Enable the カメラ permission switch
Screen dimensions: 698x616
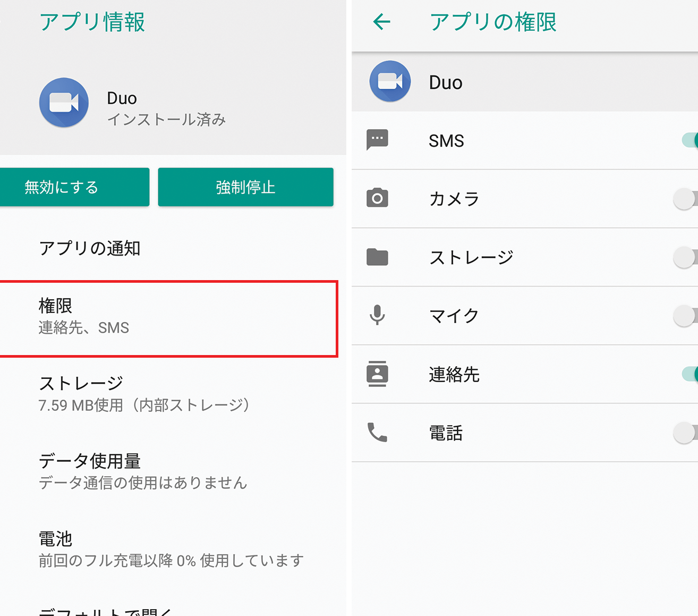click(685, 199)
